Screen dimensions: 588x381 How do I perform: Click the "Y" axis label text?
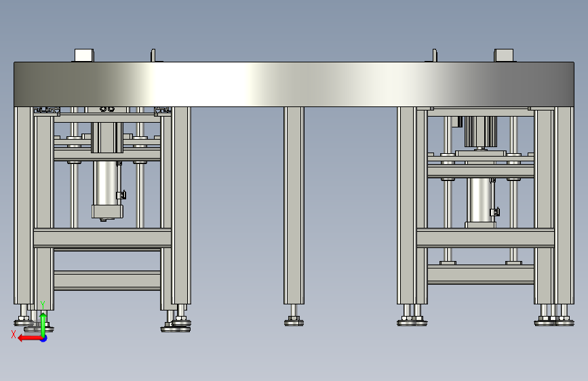coord(43,305)
